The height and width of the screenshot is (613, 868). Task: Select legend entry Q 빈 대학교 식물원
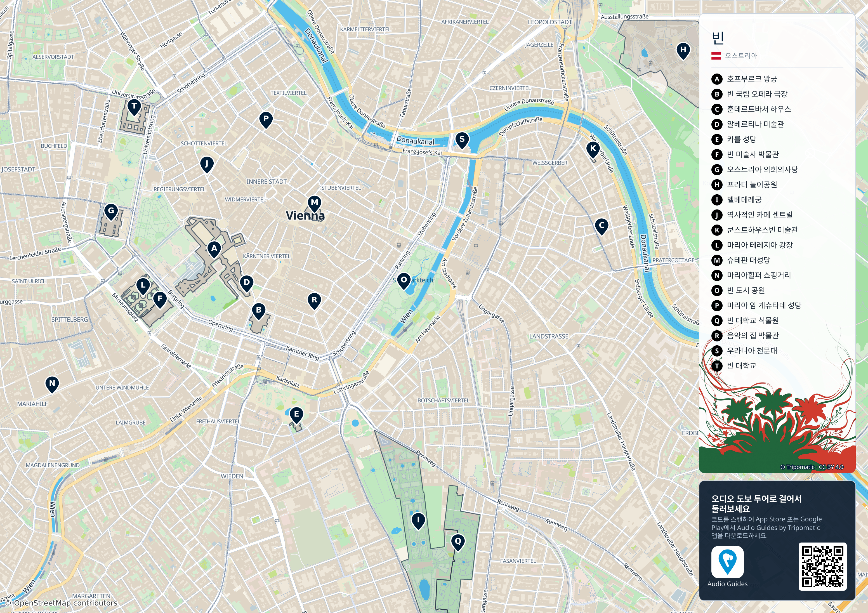coord(745,321)
